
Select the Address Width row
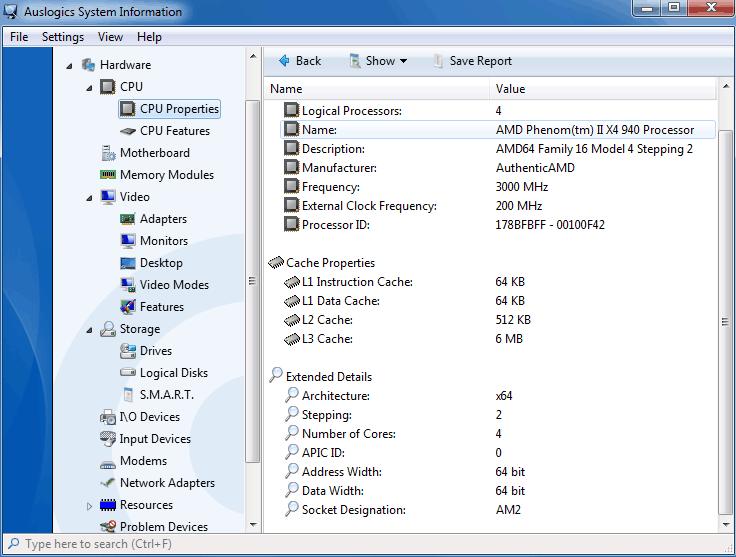point(498,472)
